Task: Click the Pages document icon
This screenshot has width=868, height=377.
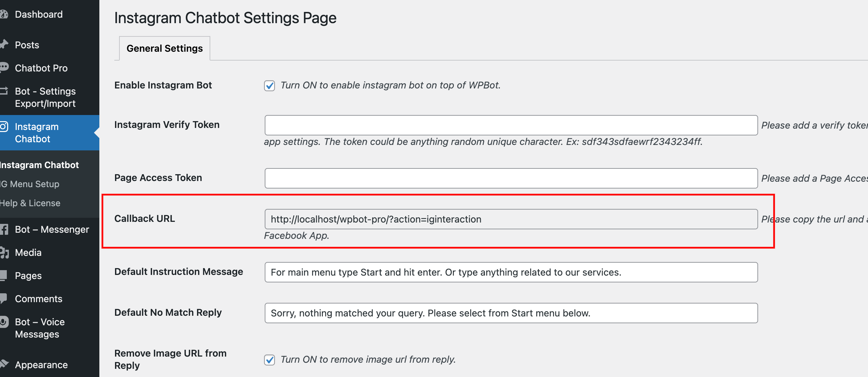Action: [3, 276]
